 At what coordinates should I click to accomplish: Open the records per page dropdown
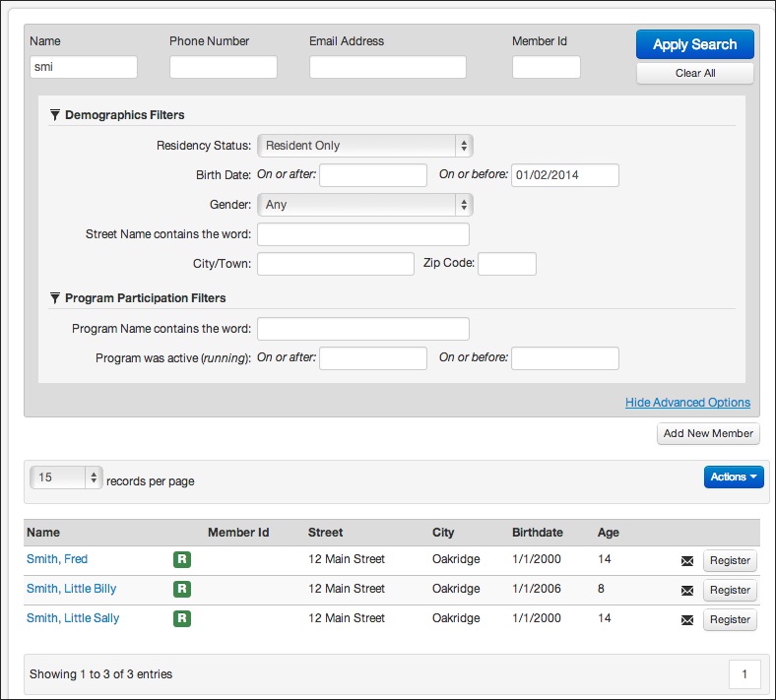click(x=66, y=477)
